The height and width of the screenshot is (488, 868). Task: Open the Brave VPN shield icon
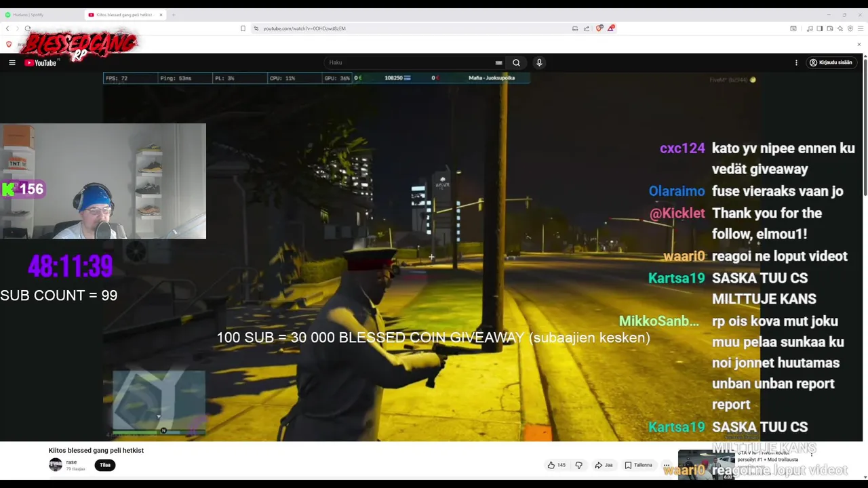click(850, 28)
